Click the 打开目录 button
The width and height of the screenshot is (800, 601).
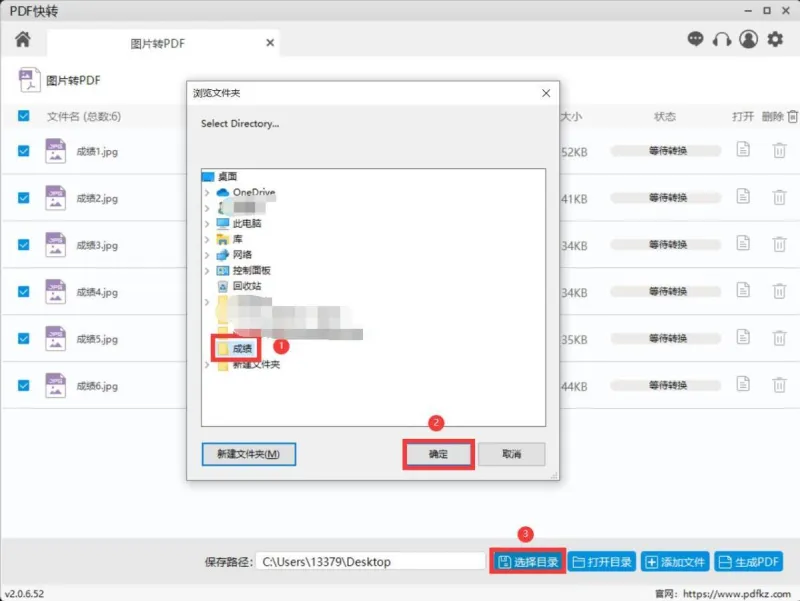coord(602,562)
